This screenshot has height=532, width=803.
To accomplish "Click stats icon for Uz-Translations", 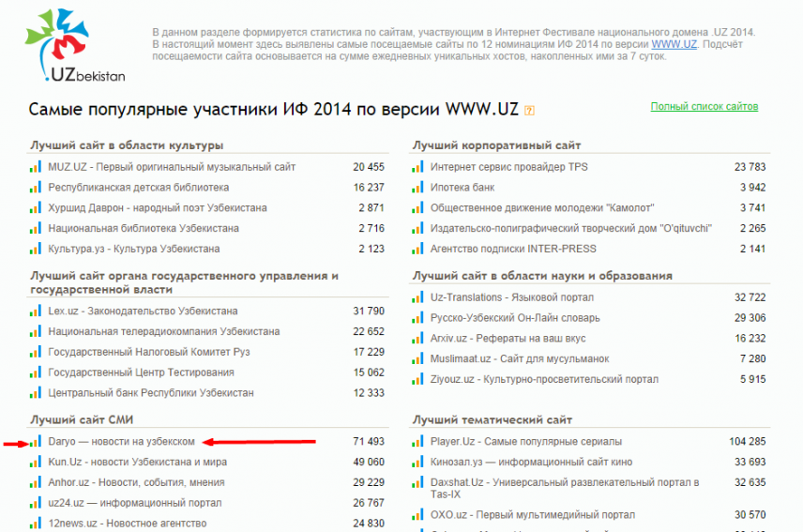I will [417, 297].
